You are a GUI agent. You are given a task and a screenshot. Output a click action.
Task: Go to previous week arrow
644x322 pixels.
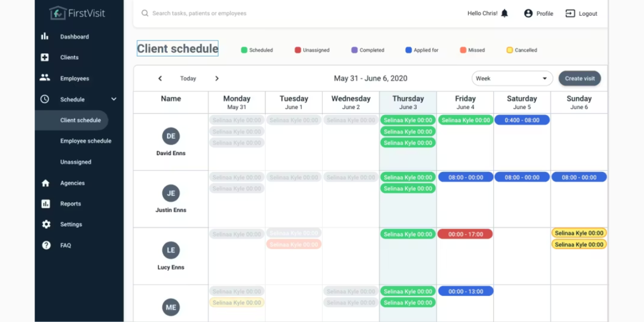(x=160, y=78)
